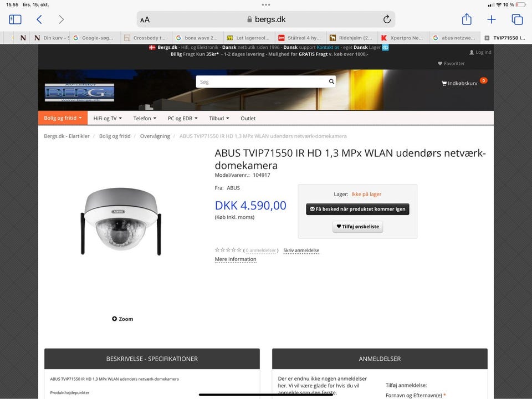Click the Log ind link

click(480, 52)
